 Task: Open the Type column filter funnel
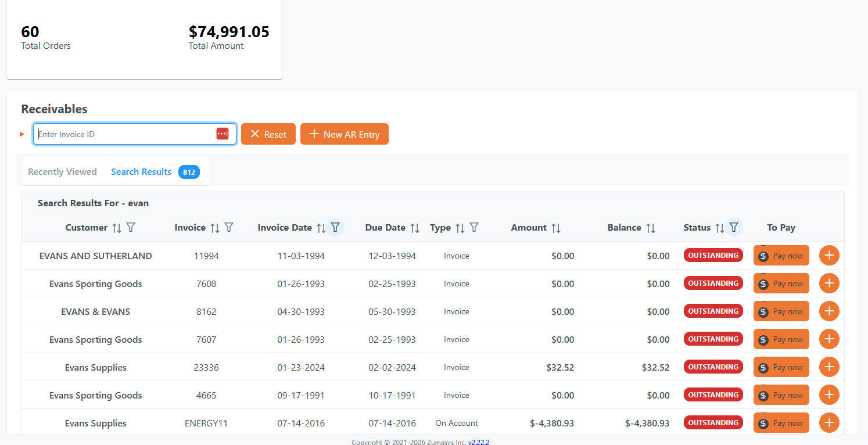(x=474, y=227)
